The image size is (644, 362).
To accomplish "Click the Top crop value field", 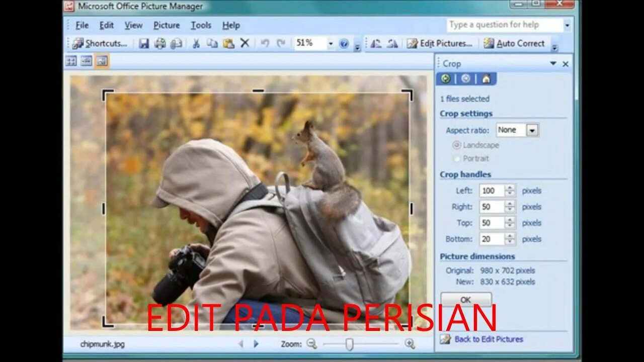I will pos(492,223).
